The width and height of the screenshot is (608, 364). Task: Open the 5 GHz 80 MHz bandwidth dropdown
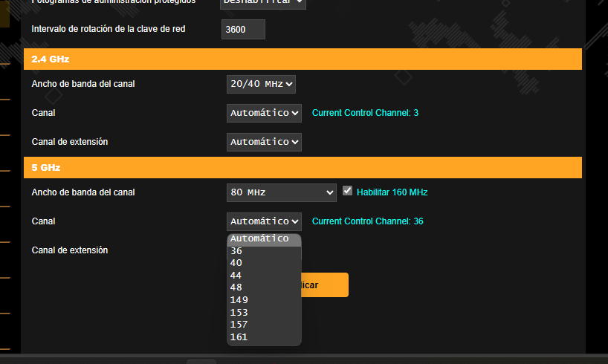pos(282,192)
